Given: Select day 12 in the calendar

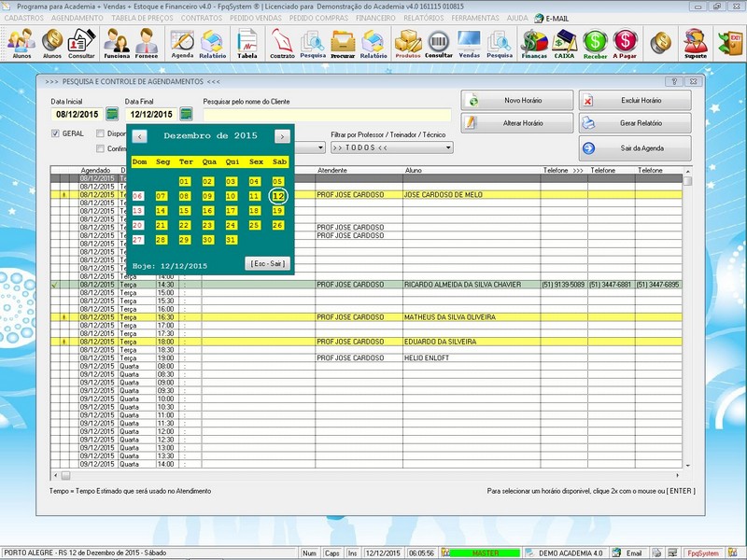Looking at the screenshot, I should (278, 196).
